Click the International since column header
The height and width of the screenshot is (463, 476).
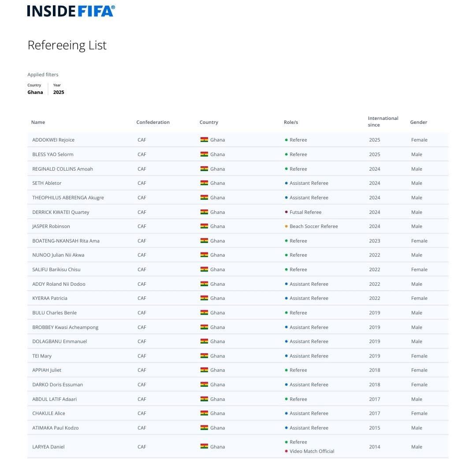383,122
